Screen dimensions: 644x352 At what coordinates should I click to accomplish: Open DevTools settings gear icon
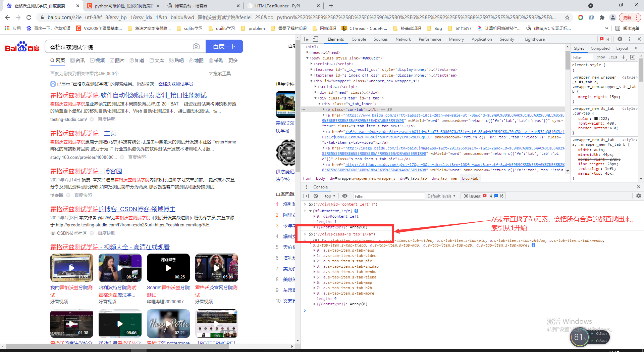[x=620, y=39]
